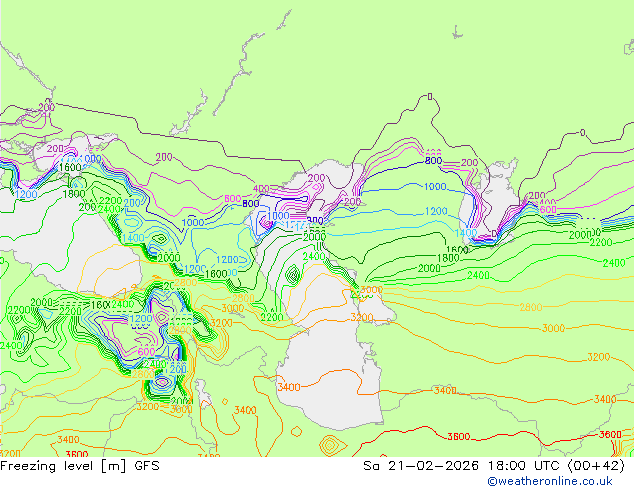634x490 pixels.
Task: Click the blue 1000 label between 800 and 1200 on right
Action: coord(435,187)
